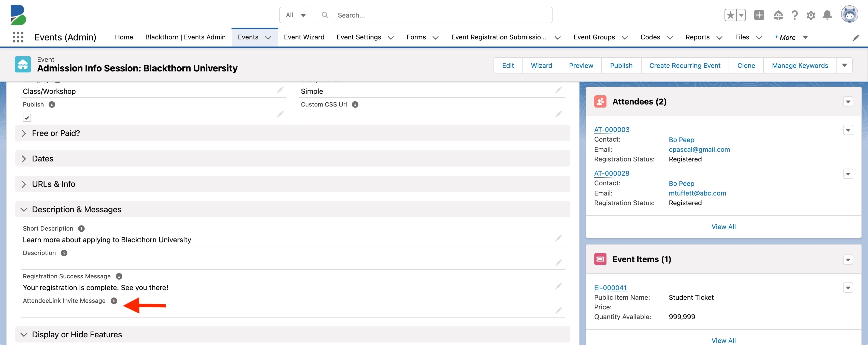This screenshot has height=345, width=868.
Task: Open the Event Items list actions dropdown
Action: pyautogui.click(x=848, y=260)
